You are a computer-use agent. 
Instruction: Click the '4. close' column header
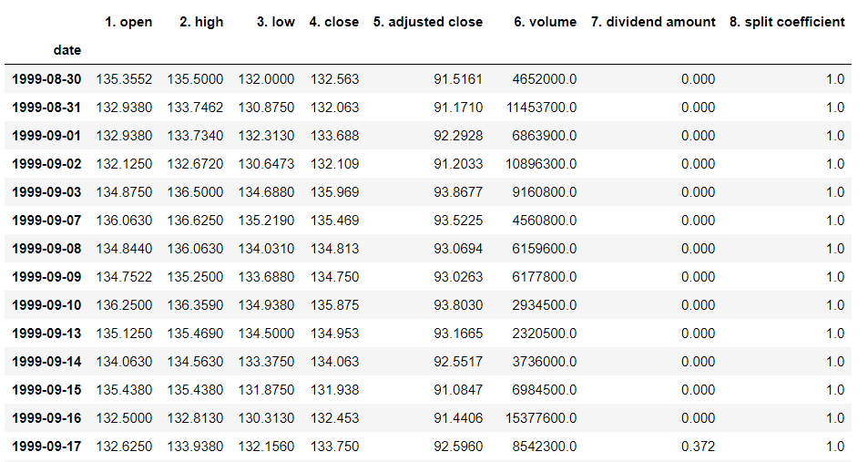tap(333, 22)
